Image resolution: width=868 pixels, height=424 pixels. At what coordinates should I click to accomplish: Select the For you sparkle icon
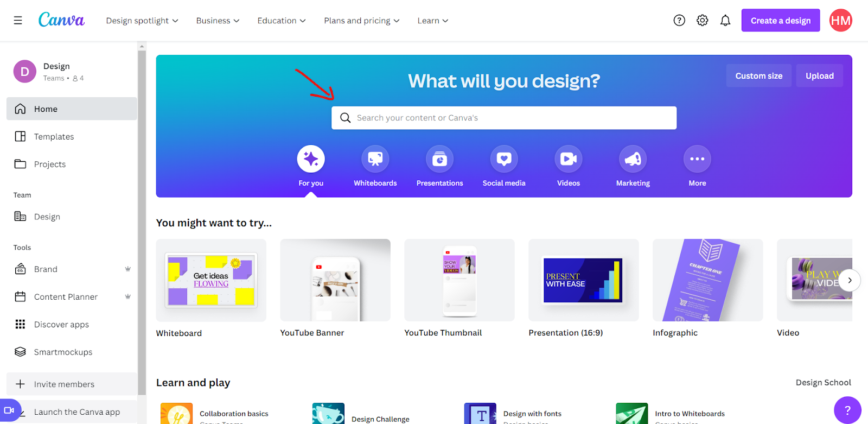311,159
